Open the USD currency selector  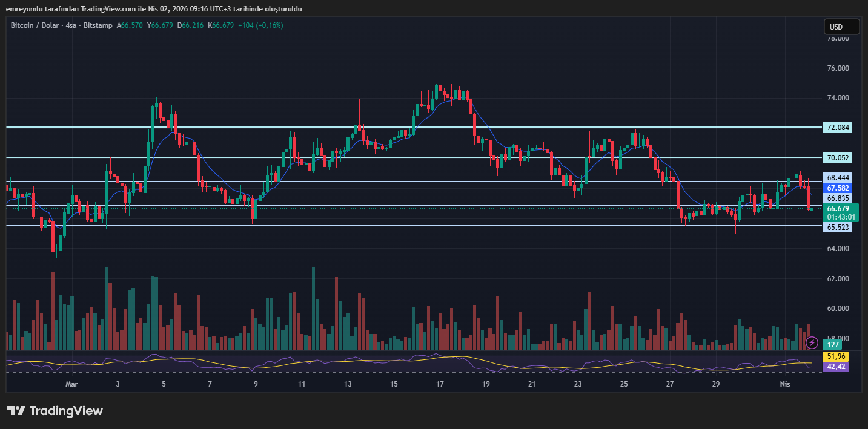coord(841,27)
